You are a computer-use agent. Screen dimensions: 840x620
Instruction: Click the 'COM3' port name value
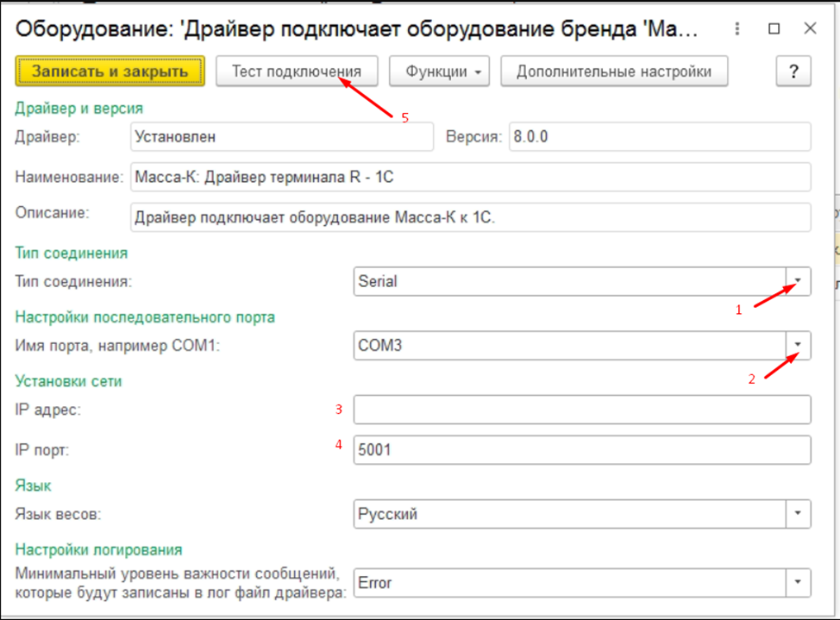[x=569, y=346]
